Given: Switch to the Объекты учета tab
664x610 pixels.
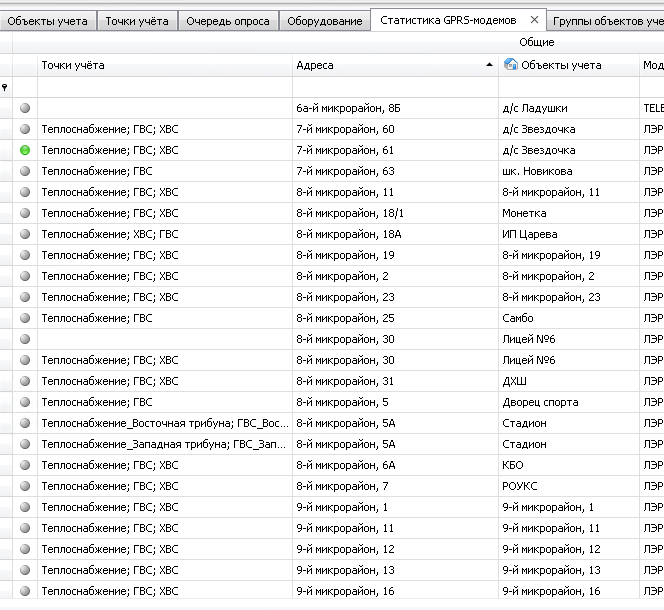Looking at the screenshot, I should click(x=47, y=21).
